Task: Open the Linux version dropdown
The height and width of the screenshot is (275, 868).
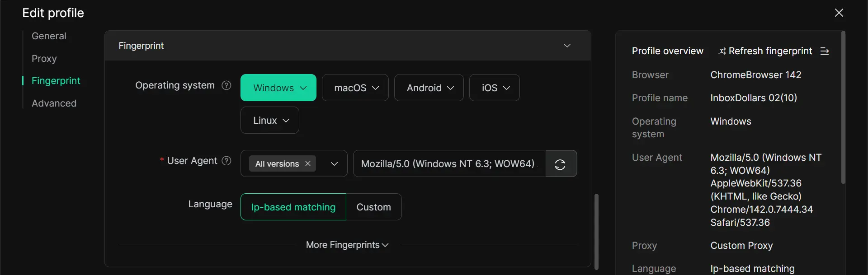Action: (270, 121)
